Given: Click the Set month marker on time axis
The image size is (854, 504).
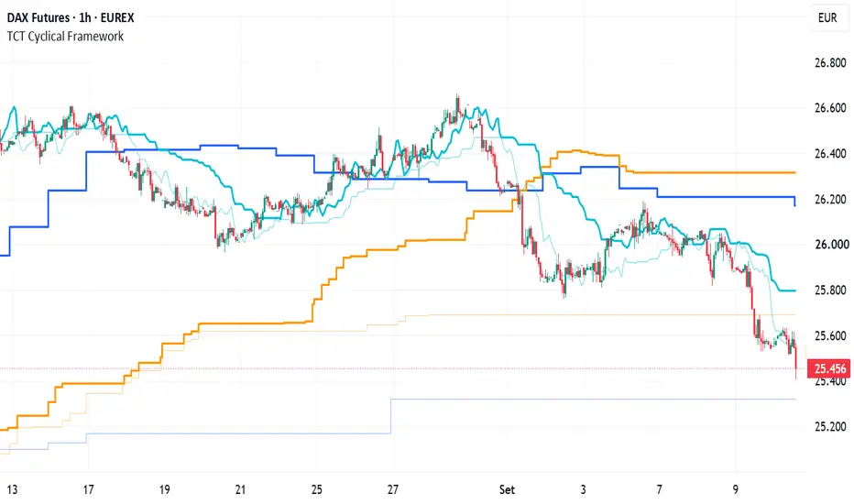Looking at the screenshot, I should coord(507,489).
